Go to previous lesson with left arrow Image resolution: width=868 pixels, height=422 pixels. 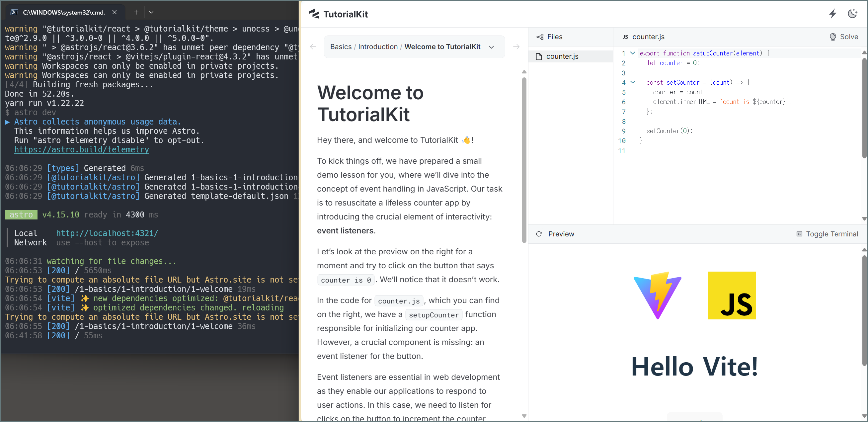tap(313, 47)
